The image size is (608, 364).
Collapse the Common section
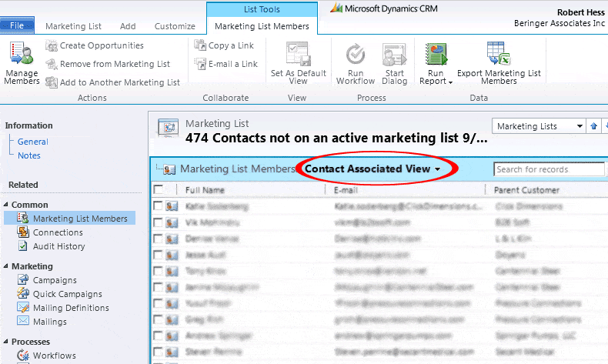point(6,204)
